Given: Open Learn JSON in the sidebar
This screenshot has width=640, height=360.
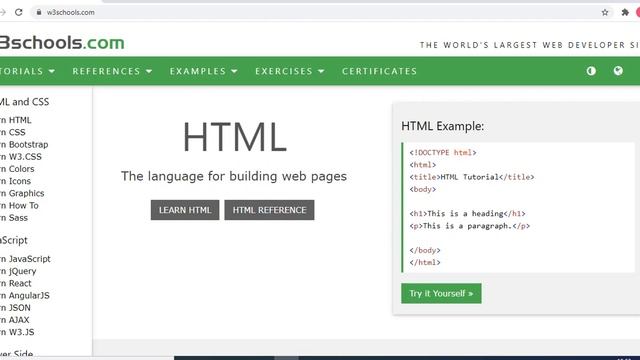Looking at the screenshot, I should coord(15,308).
